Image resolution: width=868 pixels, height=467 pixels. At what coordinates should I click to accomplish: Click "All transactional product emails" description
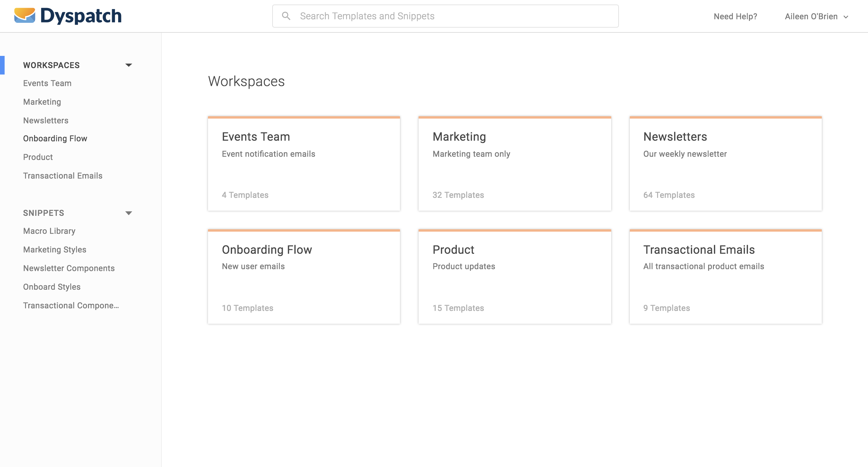(x=704, y=266)
